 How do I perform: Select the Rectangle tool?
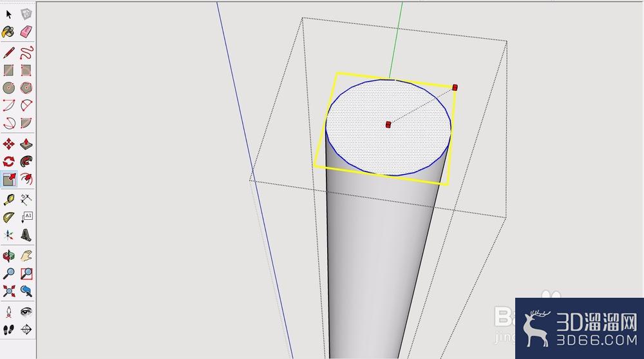[x=8, y=70]
